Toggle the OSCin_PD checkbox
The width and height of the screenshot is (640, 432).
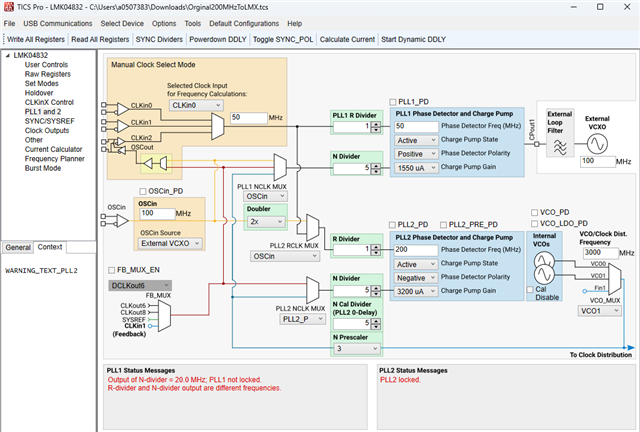click(143, 191)
